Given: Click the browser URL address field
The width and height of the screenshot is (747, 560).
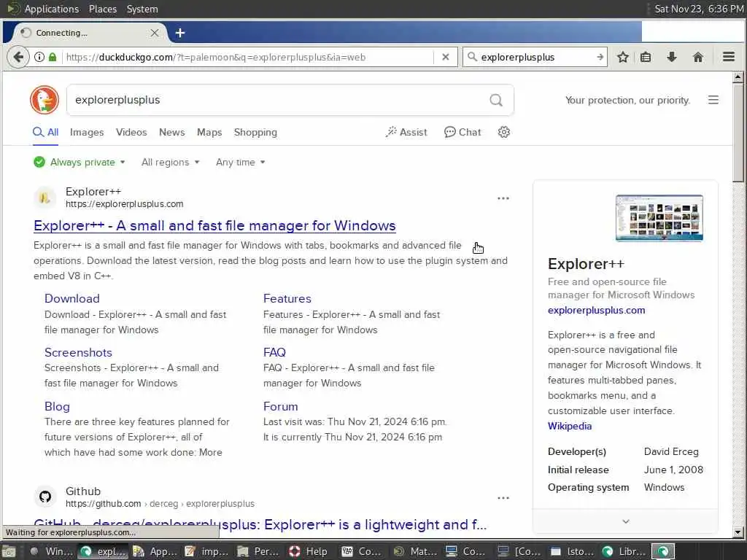Looking at the screenshot, I should [248, 57].
